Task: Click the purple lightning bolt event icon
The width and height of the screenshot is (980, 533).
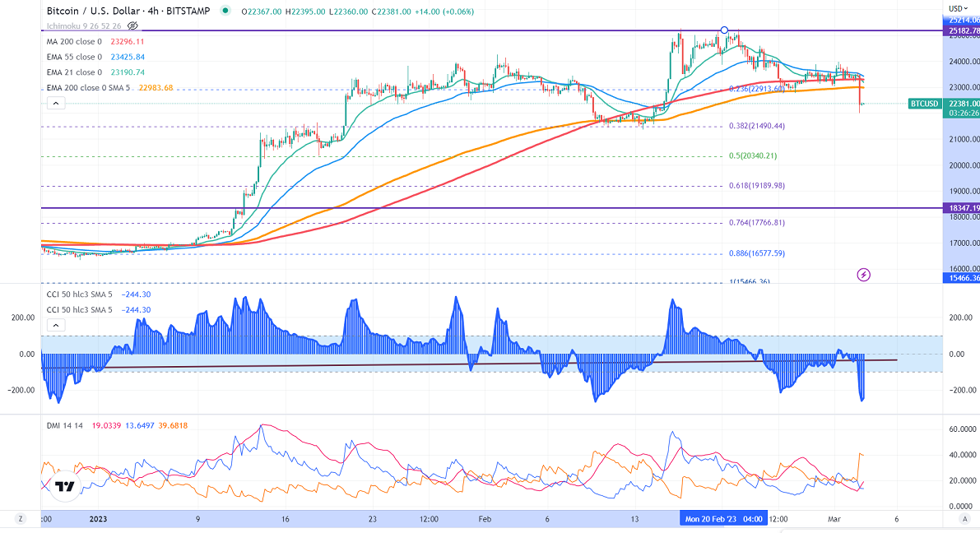Action: point(864,274)
